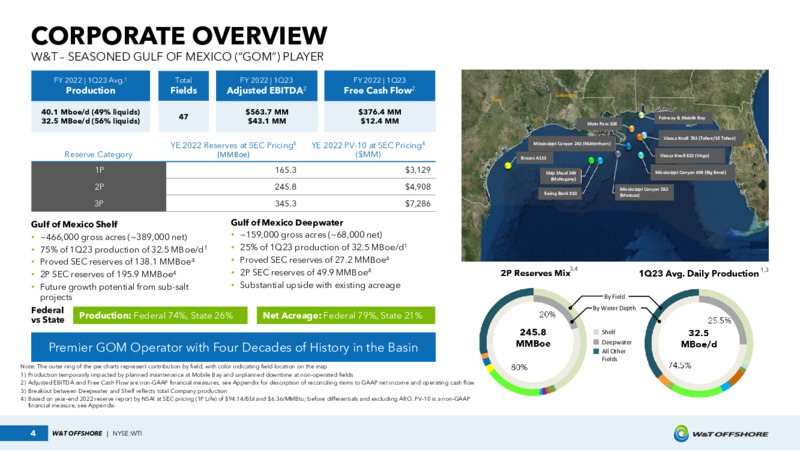This screenshot has height=450, width=800.
Task: Click the 245.8 MMBoe chart center
Action: click(x=533, y=338)
